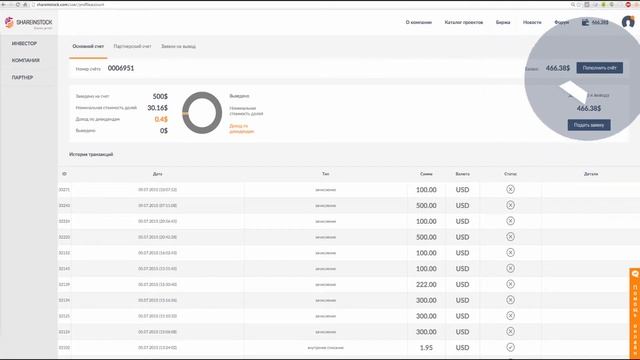
Task: Click the magnifier zoom icon in address bar
Action: pyautogui.click(x=573, y=4)
